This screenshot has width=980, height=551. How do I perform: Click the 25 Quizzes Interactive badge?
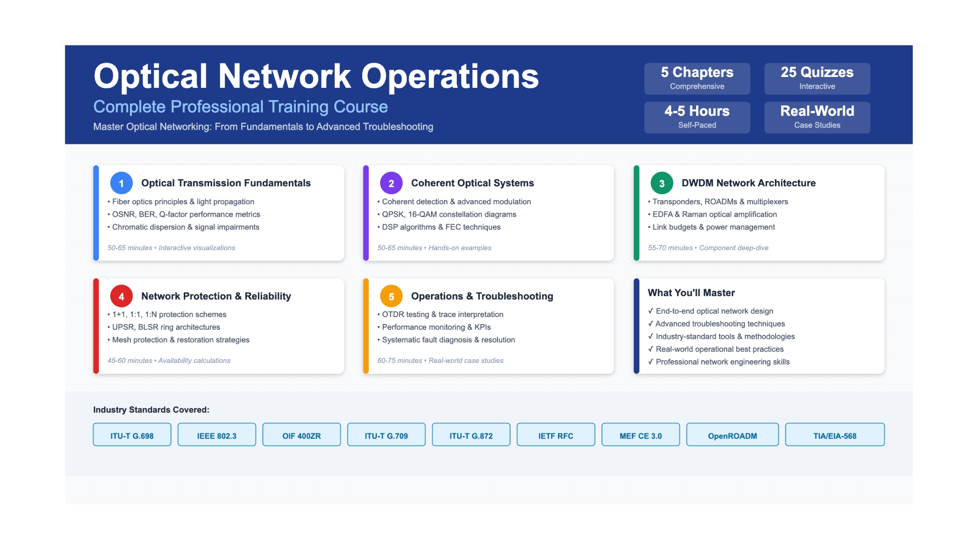pyautogui.click(x=817, y=78)
